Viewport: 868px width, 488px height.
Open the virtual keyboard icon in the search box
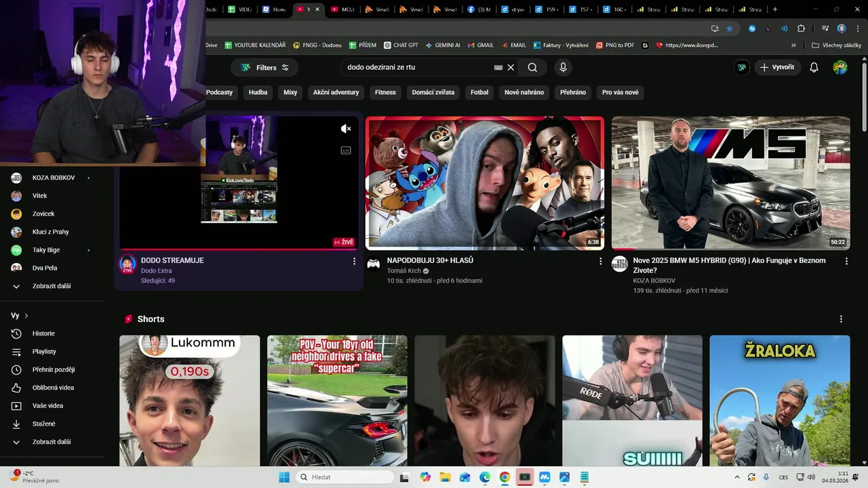(x=498, y=68)
